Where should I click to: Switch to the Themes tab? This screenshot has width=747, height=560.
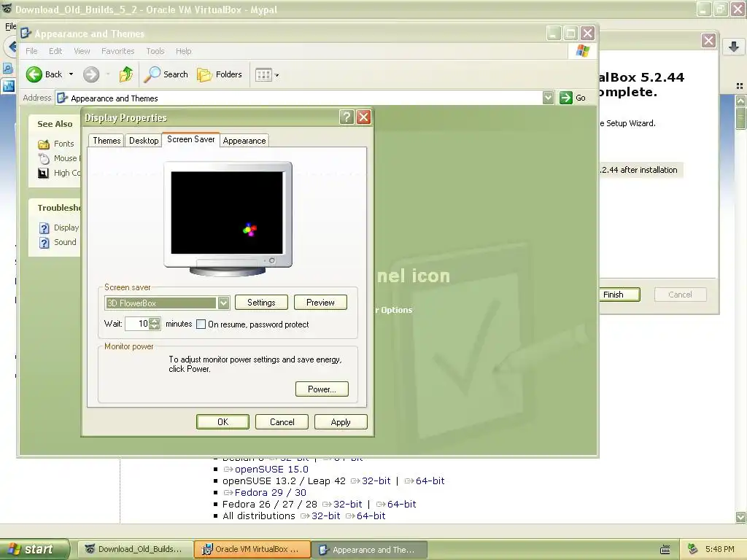click(x=107, y=141)
